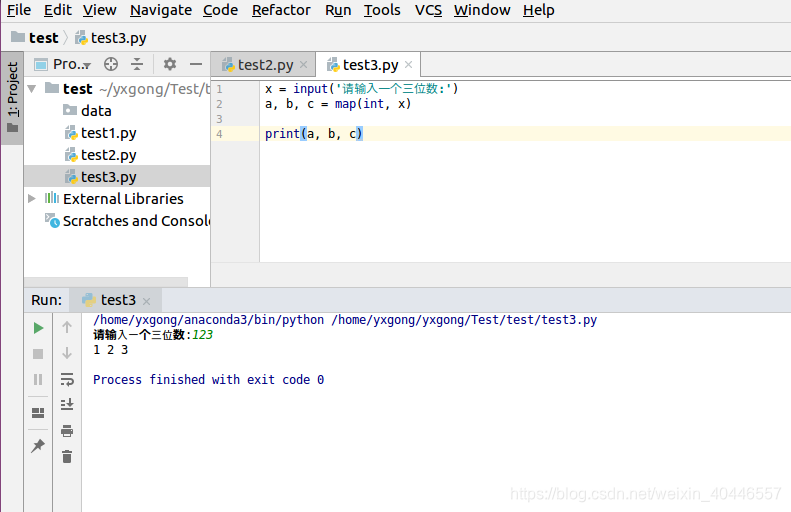Open the Project view dropdown

click(x=63, y=65)
